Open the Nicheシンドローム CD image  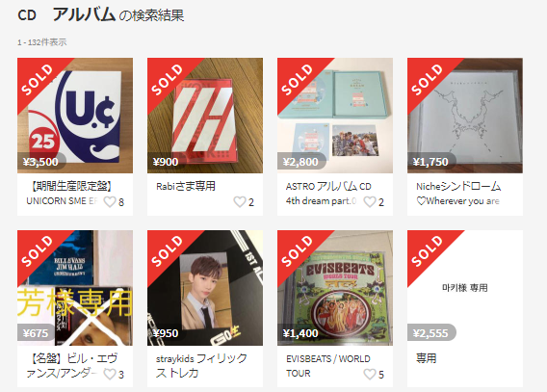465,116
